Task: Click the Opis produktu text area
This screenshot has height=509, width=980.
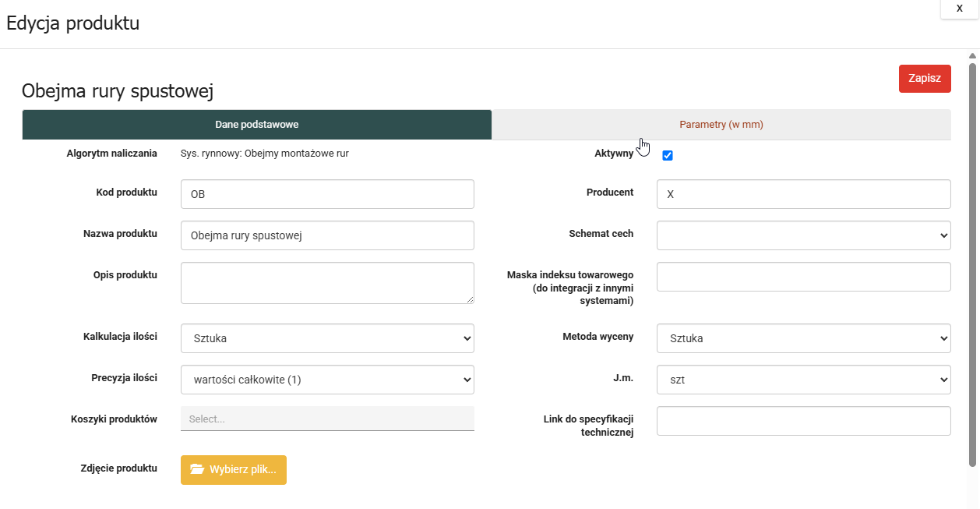Action: [x=327, y=282]
